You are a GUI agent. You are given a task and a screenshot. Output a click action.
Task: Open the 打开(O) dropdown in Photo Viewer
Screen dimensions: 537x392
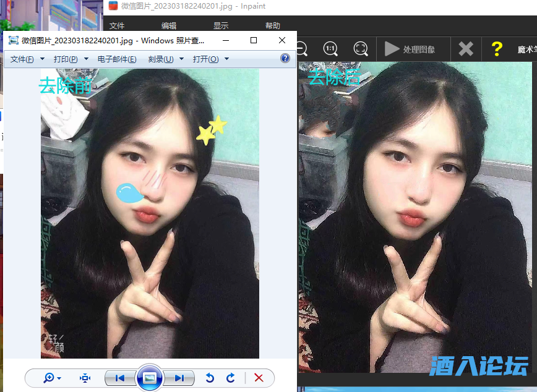[210, 58]
